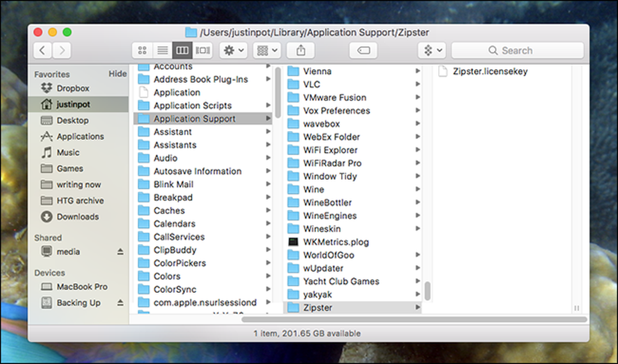Open Desktop from the sidebar
The width and height of the screenshot is (618, 364).
tap(78, 121)
